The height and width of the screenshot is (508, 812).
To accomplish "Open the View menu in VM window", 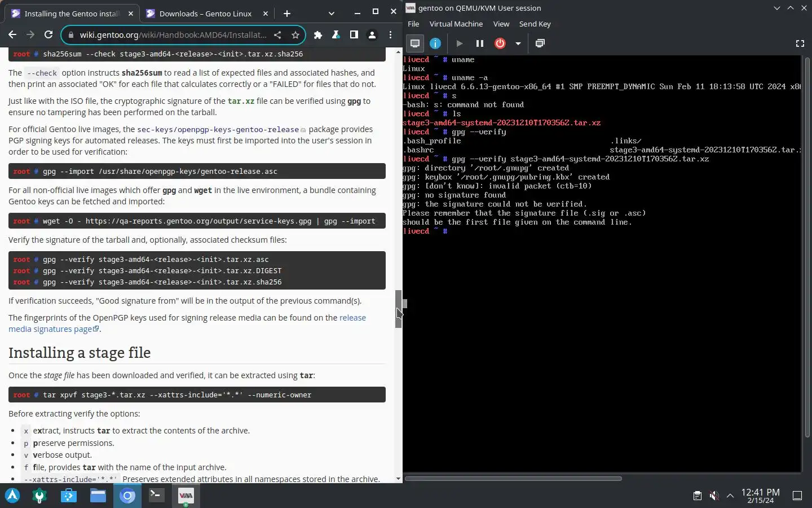I will (501, 24).
